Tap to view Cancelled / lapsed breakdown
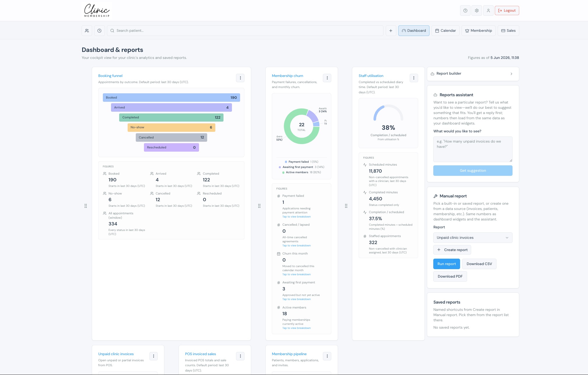Screen dimensions: 588x375 [296, 246]
